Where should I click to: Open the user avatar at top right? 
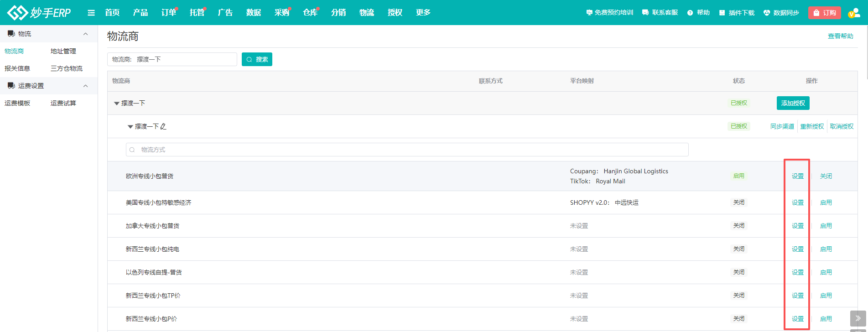coord(853,13)
